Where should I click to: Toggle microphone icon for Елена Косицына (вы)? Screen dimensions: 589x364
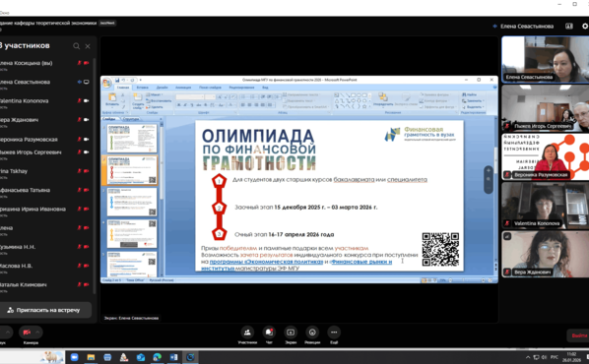pyautogui.click(x=79, y=63)
